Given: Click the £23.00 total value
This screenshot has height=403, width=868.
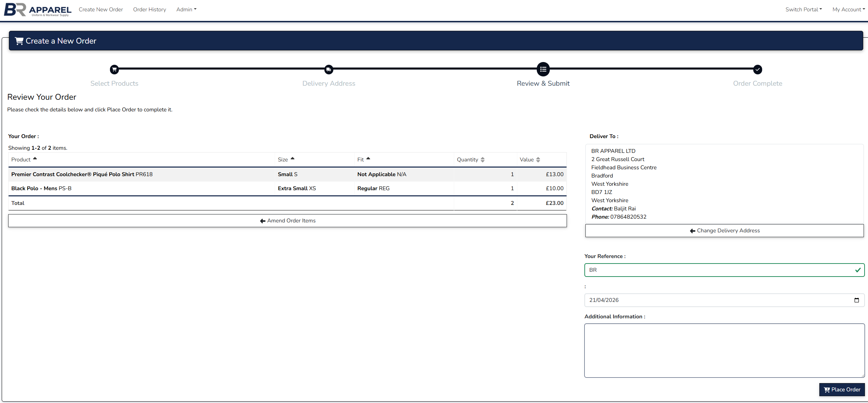Looking at the screenshot, I should (x=555, y=203).
